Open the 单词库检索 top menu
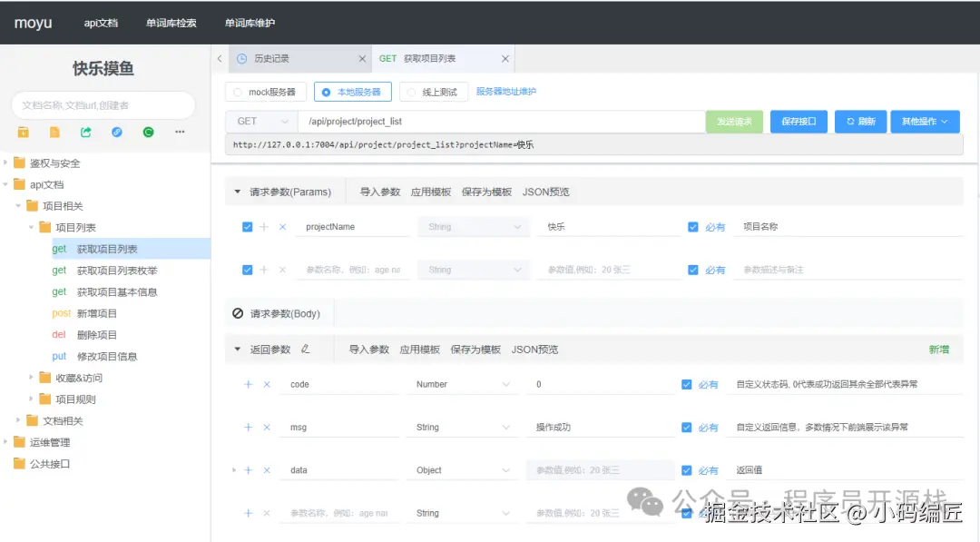The width and height of the screenshot is (980, 542). [171, 23]
